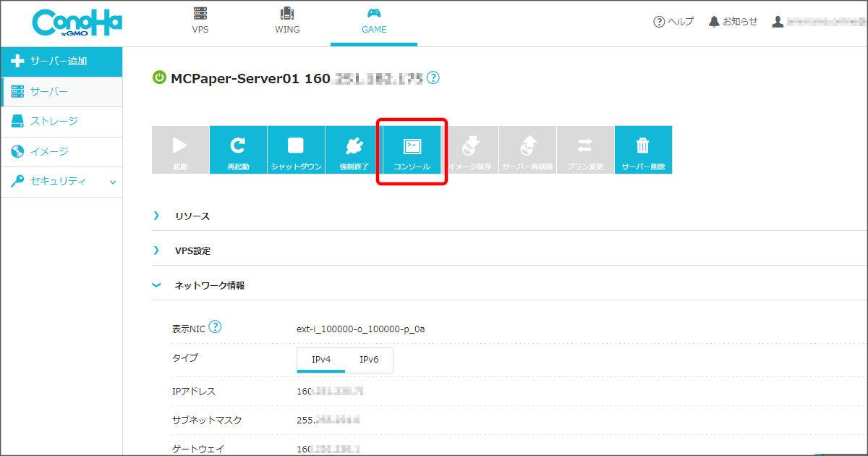The image size is (868, 456).
Task: Expand the セキュリティ sidebar menu
Action: [61, 182]
